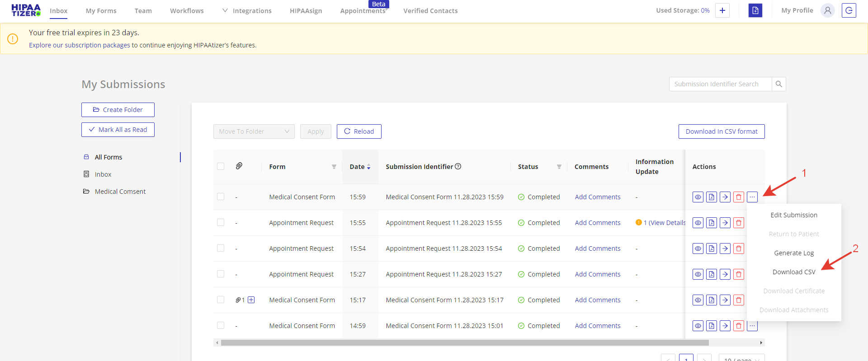Select the 15:27 Appointment Request row checkbox
The image size is (868, 361).
click(221, 274)
